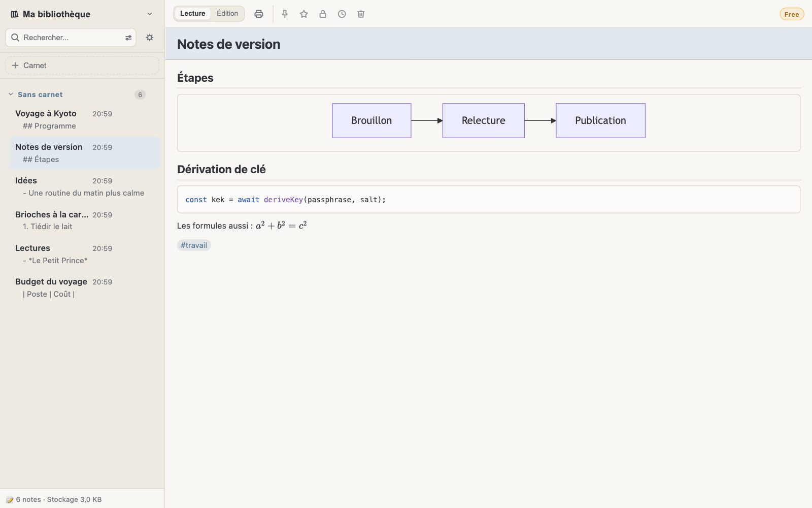Click the 6 notes storage status text
This screenshot has width=812, height=508.
[x=59, y=499]
